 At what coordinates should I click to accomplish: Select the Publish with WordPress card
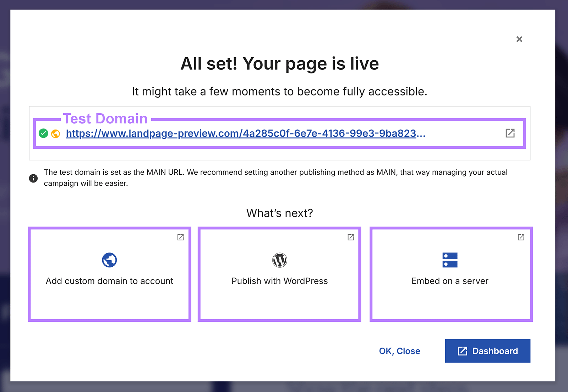[280, 274]
